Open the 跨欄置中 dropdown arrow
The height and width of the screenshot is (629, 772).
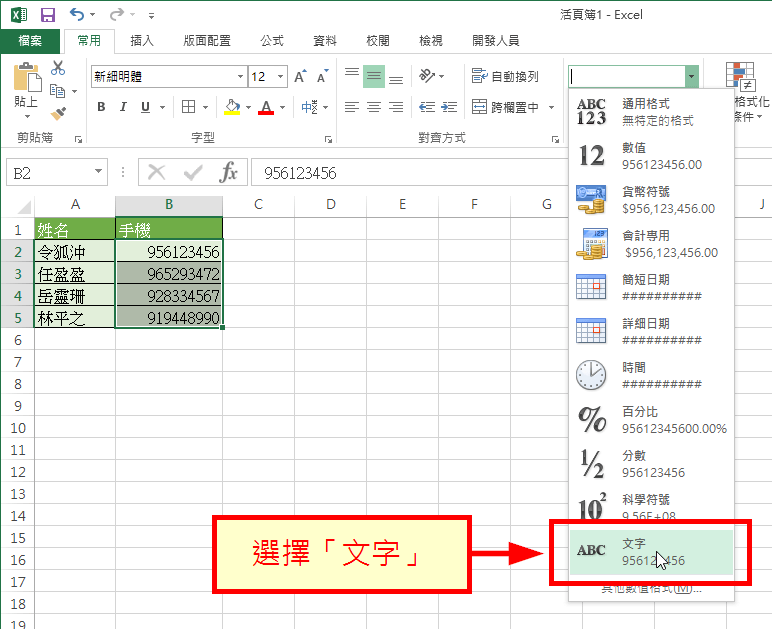551,107
